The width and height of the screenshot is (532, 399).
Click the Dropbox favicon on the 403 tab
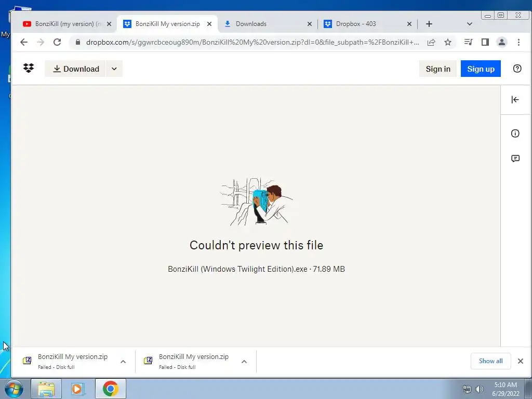tap(328, 24)
